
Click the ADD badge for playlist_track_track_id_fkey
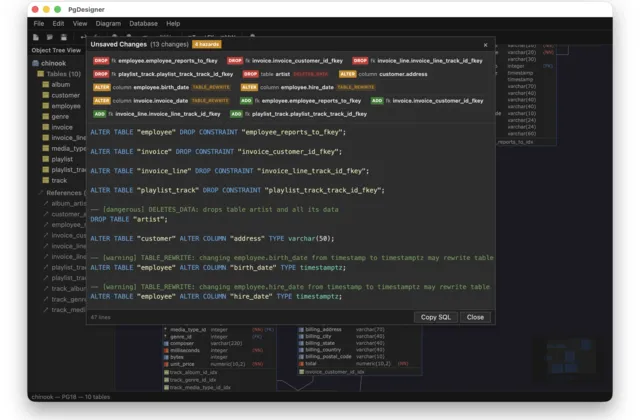point(236,114)
